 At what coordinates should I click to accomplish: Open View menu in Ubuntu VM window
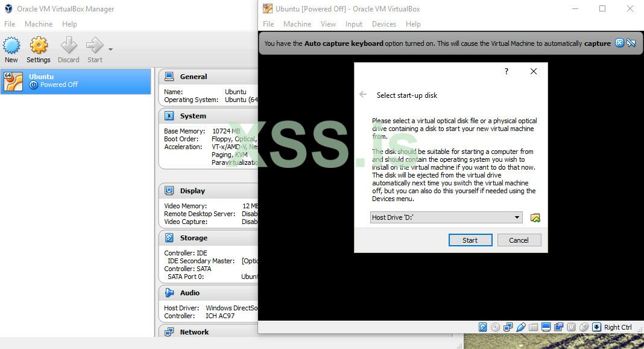tap(328, 24)
